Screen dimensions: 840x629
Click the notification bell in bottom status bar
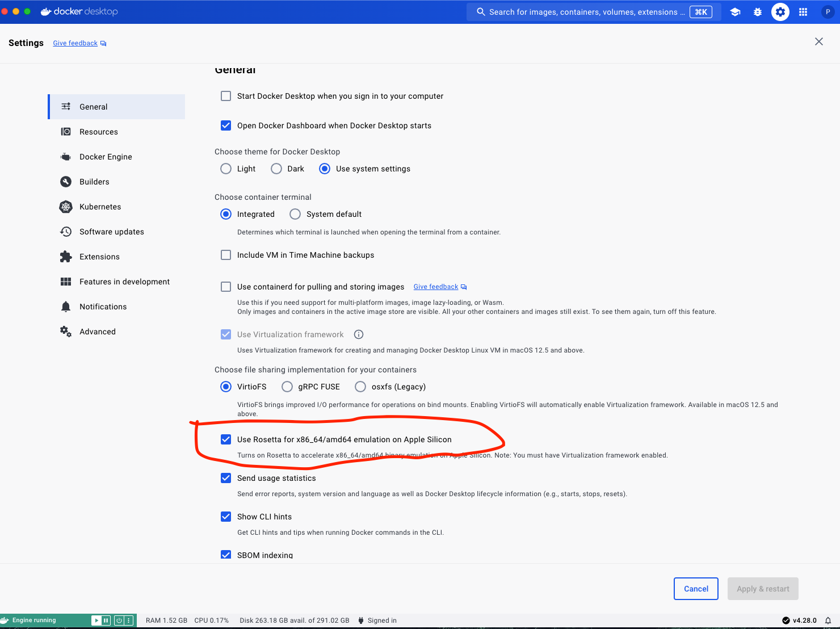(828, 620)
